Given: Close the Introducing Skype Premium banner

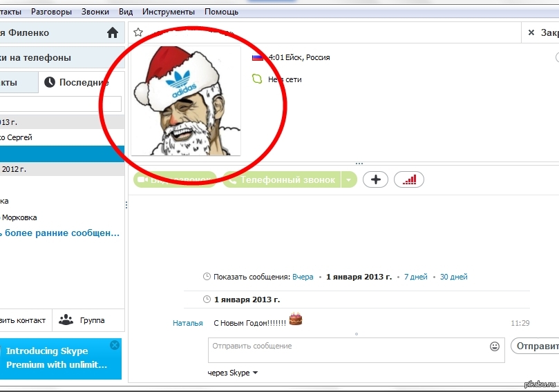Looking at the screenshot, I should (x=115, y=345).
